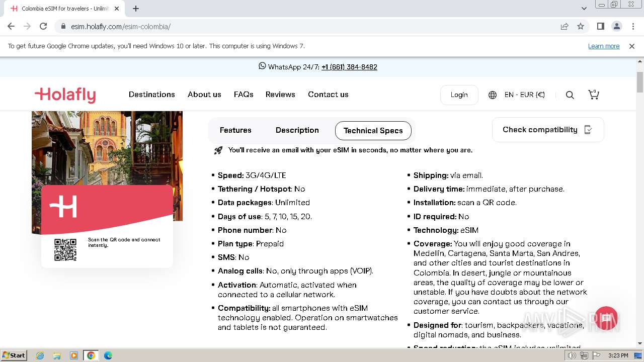This screenshot has width=644, height=362.
Task: Open a new browser tab
Action: coord(136,9)
